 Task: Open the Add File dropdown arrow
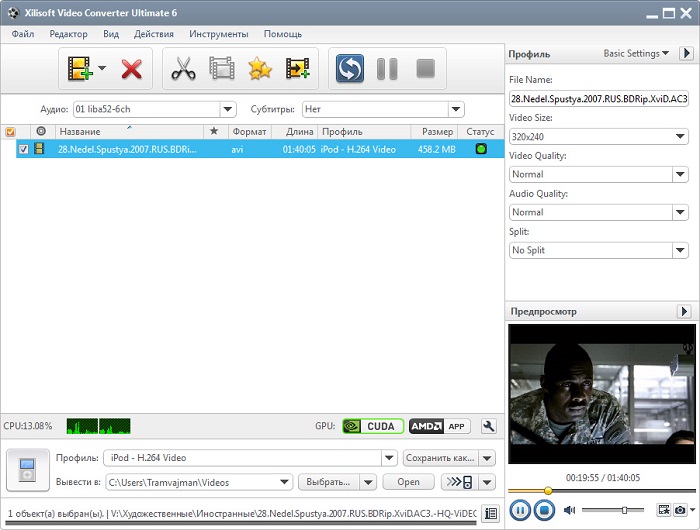[102, 68]
